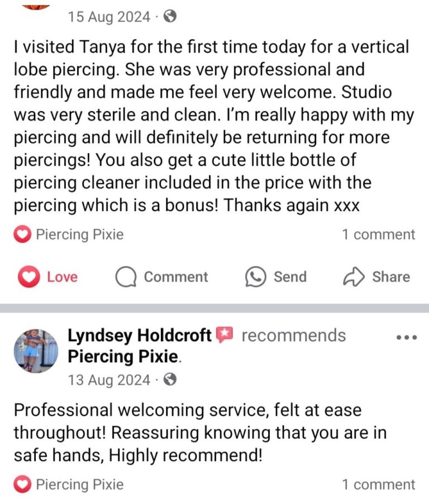
Task: View "1 comment" on Lyndsey Holdcroft's review
Action: point(379,485)
